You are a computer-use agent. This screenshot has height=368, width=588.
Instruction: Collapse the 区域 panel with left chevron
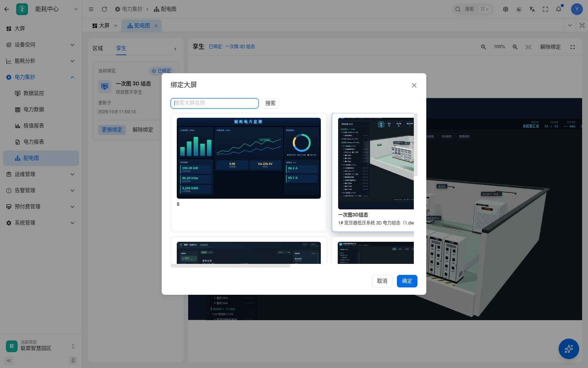point(175,49)
